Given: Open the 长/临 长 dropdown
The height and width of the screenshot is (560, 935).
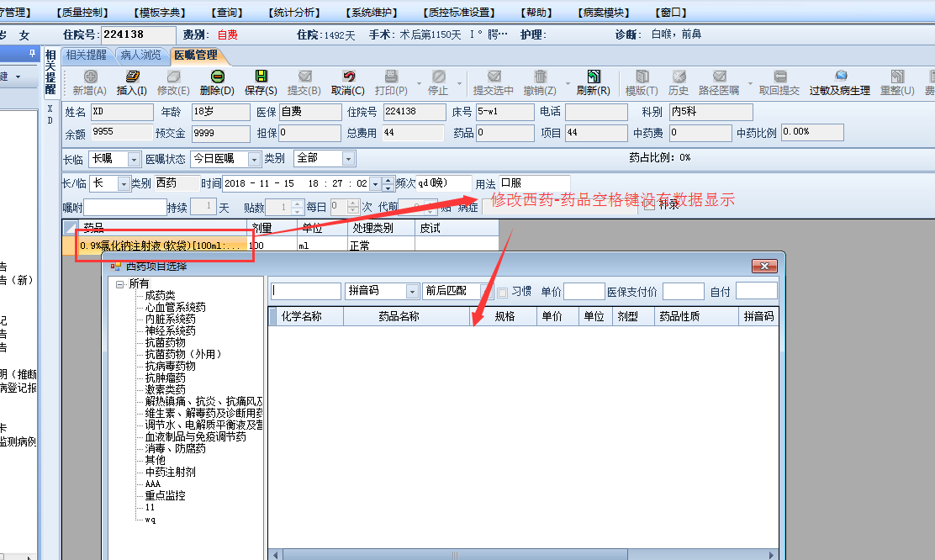Looking at the screenshot, I should 124,183.
